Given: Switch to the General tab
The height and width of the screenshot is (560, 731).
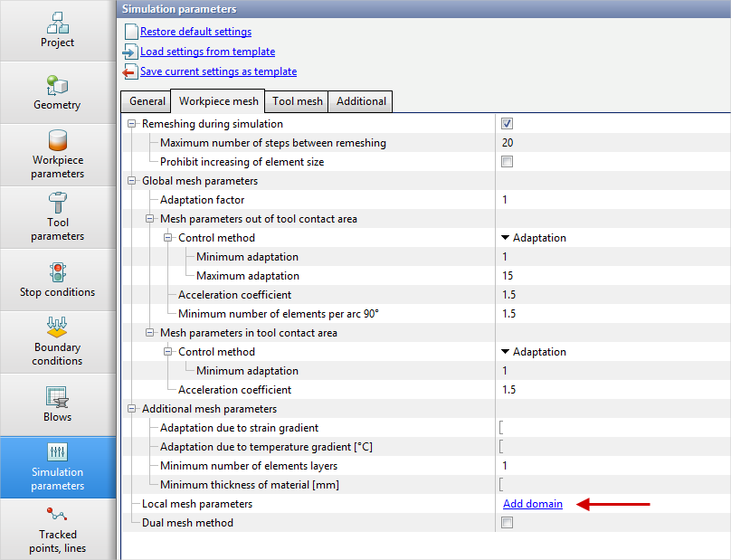Looking at the screenshot, I should (147, 101).
